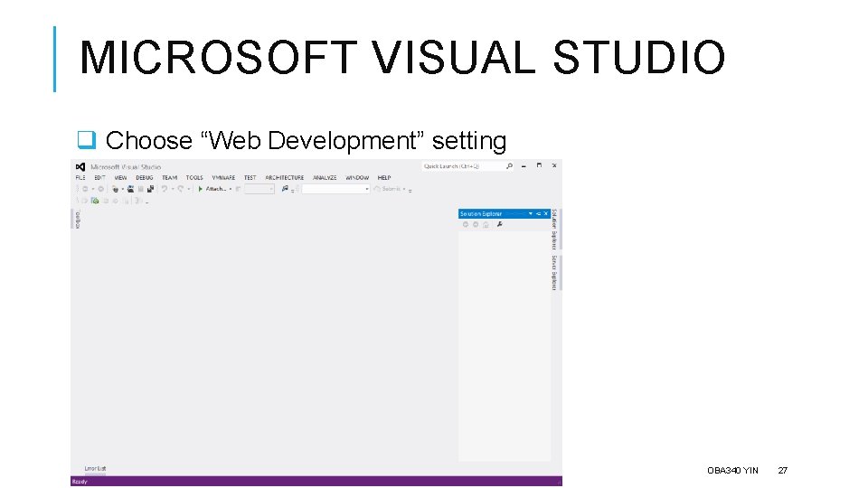Toggle Solution Explorer auto-hide pin
Screen dimensions: 868x488
point(538,213)
